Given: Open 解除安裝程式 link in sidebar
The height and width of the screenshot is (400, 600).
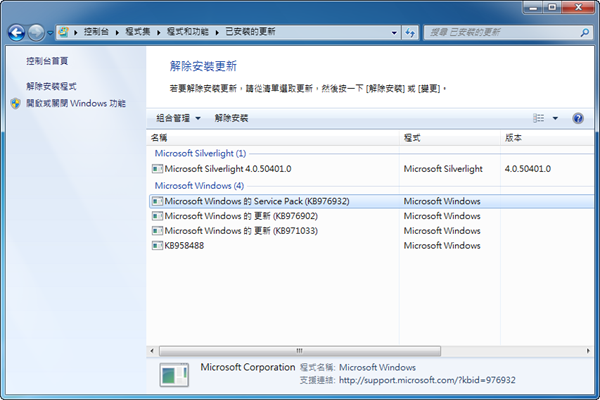Looking at the screenshot, I should [51, 86].
